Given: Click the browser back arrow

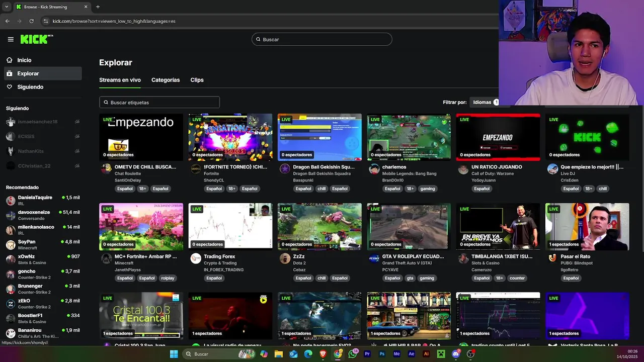Looking at the screenshot, I should (x=7, y=21).
